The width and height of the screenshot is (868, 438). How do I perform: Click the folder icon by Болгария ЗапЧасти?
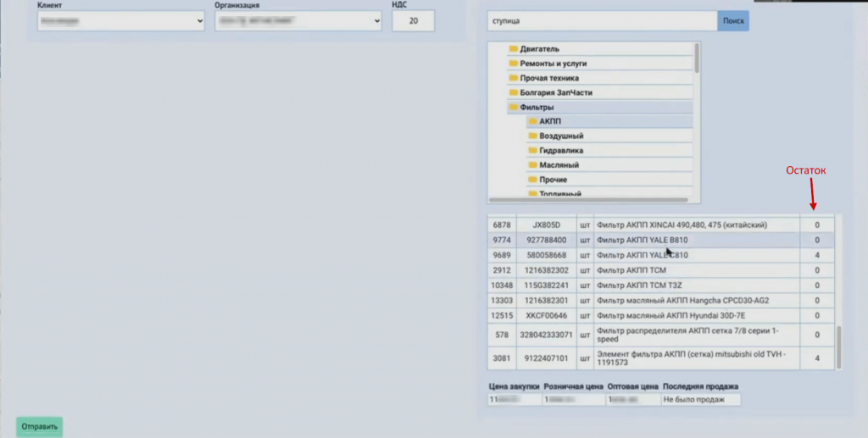pyautogui.click(x=513, y=92)
